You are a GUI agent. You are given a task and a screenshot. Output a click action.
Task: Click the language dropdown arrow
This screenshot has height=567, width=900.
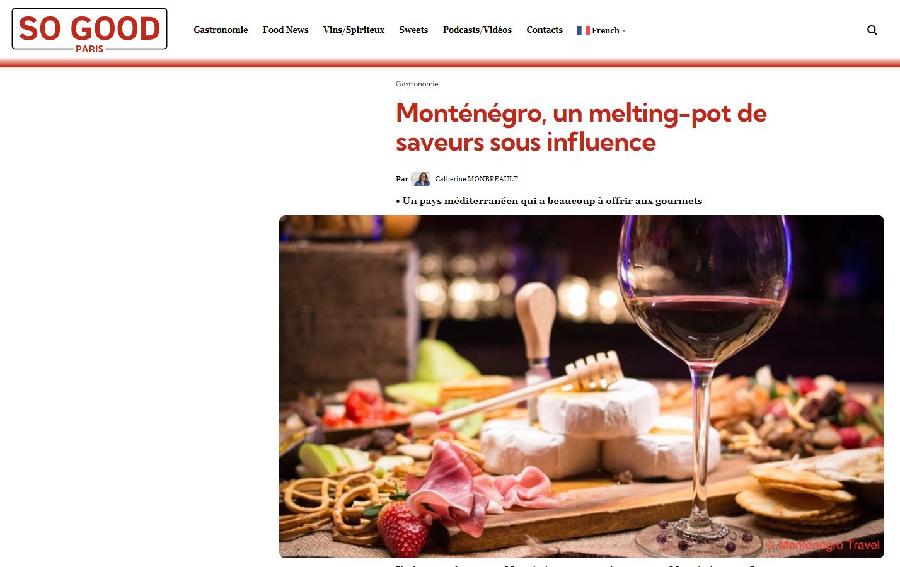pos(624,30)
